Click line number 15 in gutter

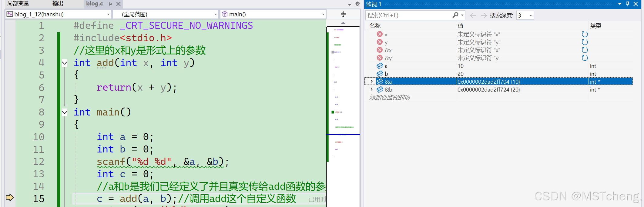coord(39,199)
